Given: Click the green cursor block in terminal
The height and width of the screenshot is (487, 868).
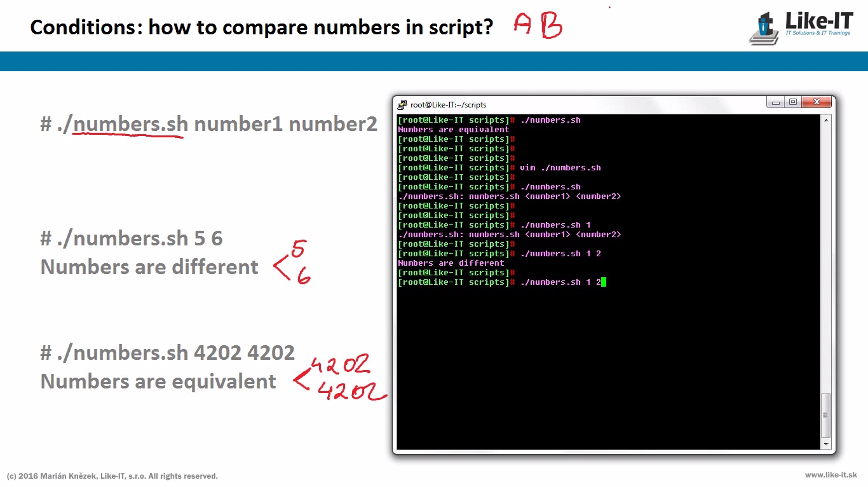Looking at the screenshot, I should tap(604, 282).
